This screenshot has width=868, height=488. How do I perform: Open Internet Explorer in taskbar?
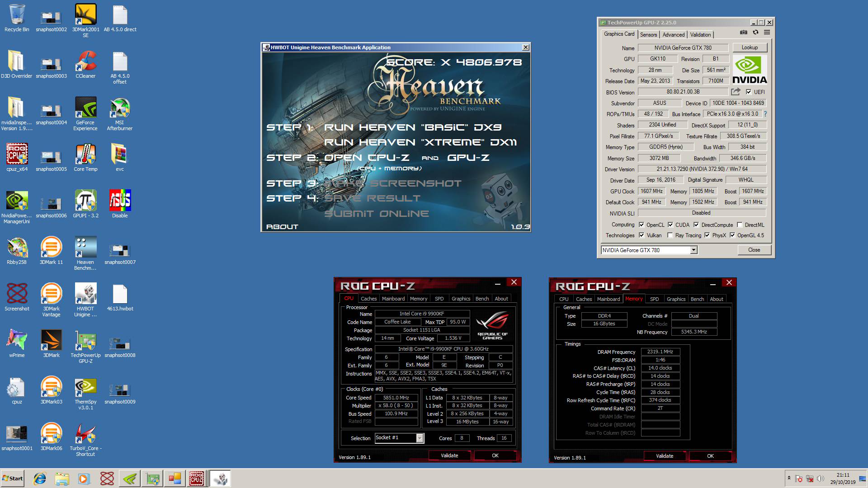click(x=40, y=479)
